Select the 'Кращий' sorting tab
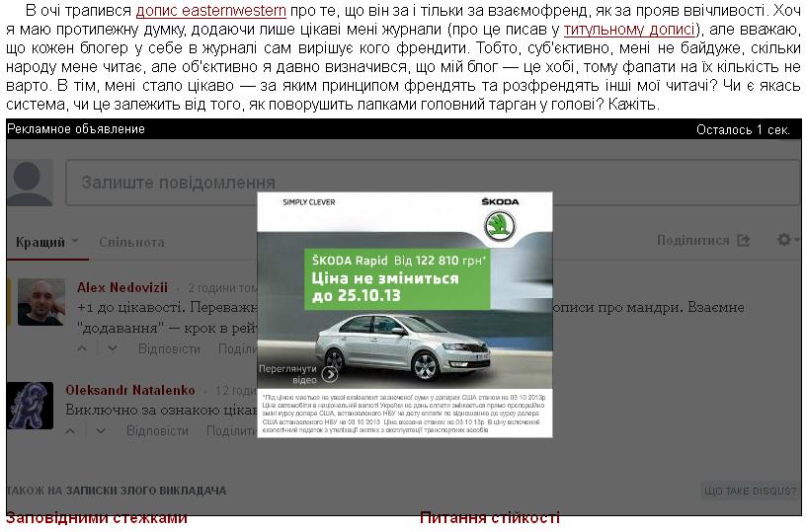Image resolution: width=806 pixels, height=532 pixels. (x=40, y=242)
